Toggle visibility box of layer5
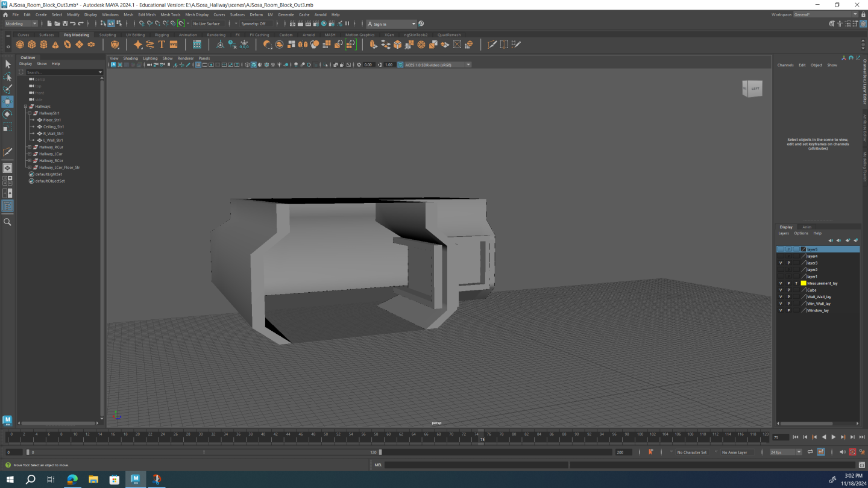 [781, 249]
